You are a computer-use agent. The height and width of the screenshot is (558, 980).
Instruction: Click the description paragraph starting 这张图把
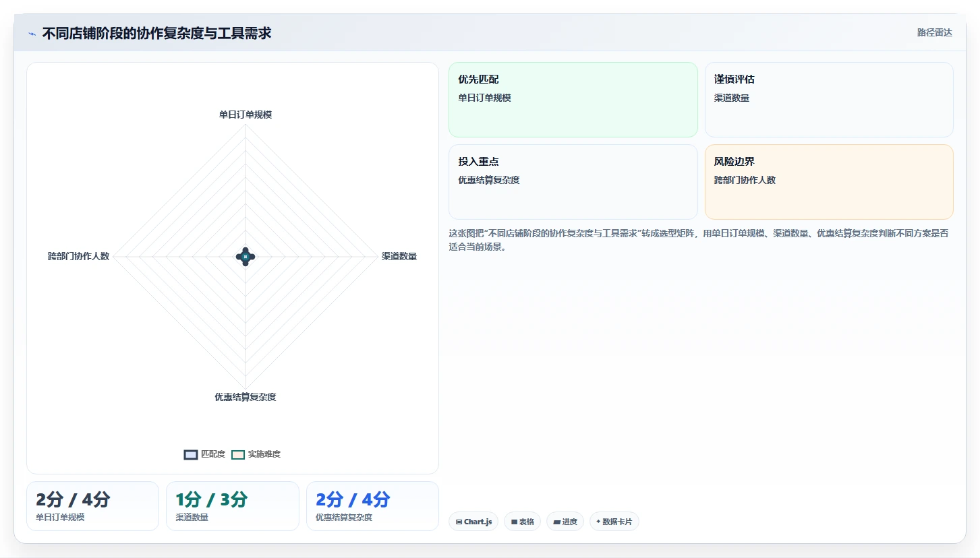pos(699,240)
